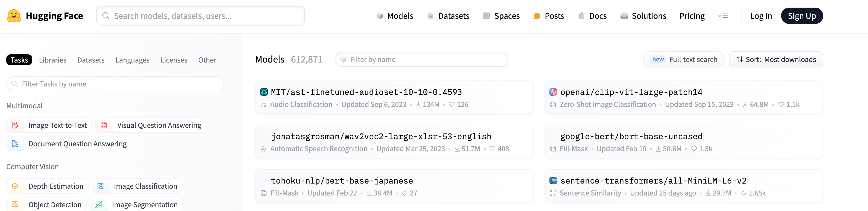Open the Spaces navigation link
The image size is (868, 211).
pos(501,16)
